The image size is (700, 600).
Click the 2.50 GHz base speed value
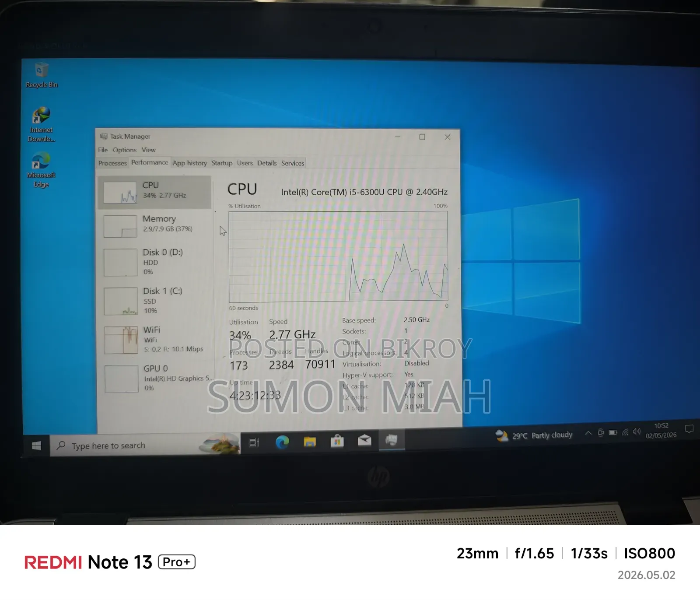coord(416,320)
